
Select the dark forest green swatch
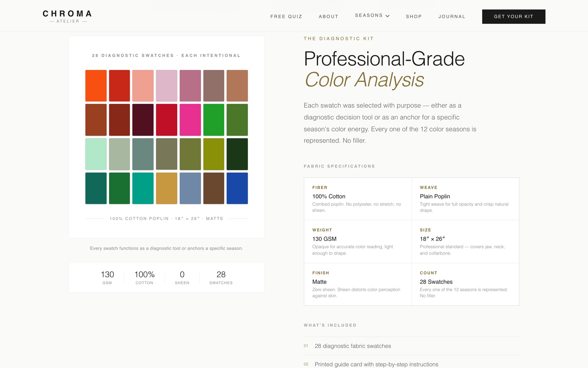(x=237, y=154)
